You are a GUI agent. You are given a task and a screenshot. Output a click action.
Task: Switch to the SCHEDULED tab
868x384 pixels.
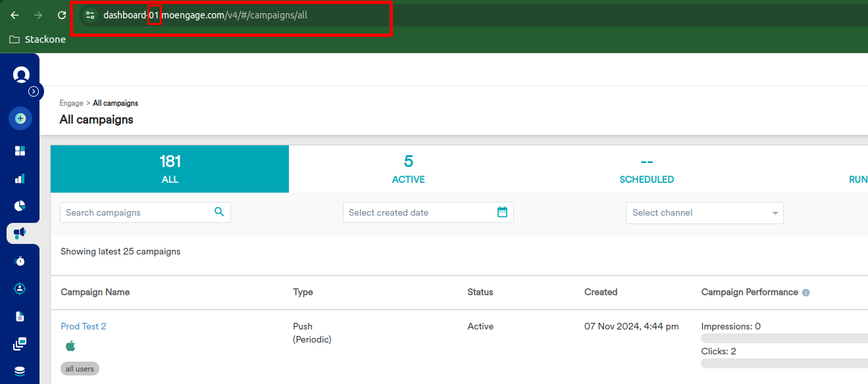[646, 169]
